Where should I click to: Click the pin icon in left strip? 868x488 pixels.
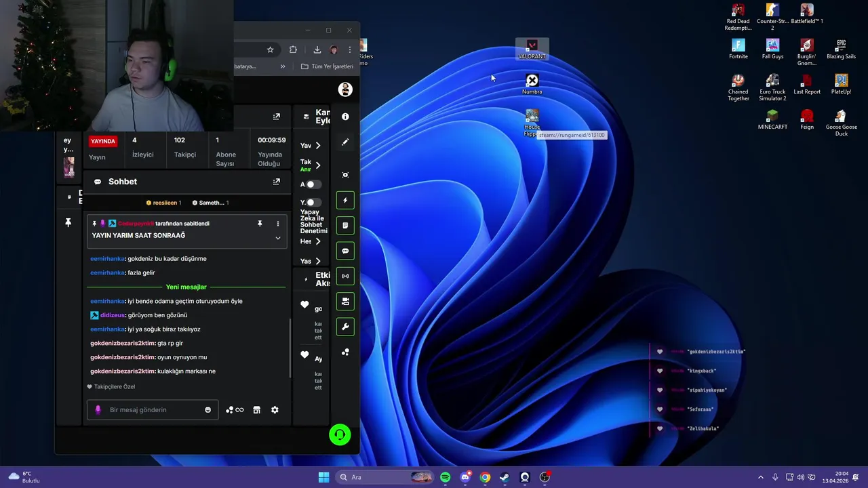tap(68, 222)
